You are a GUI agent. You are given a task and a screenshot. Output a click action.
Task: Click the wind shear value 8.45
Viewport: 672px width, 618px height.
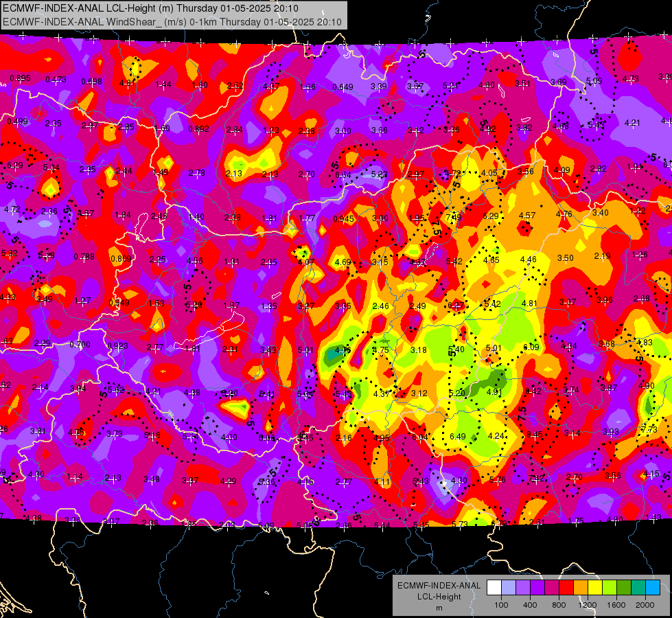coord(535,435)
